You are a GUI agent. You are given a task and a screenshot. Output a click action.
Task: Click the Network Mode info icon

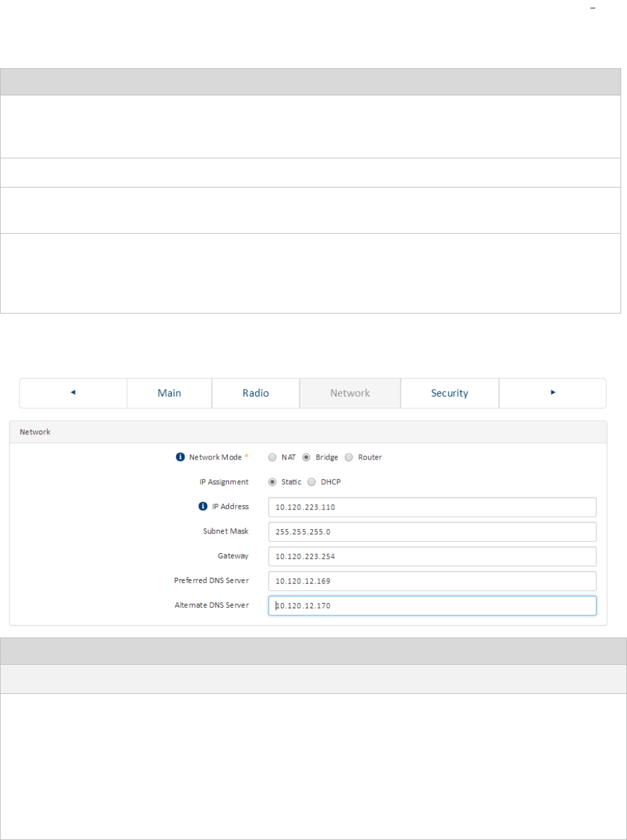(x=180, y=457)
